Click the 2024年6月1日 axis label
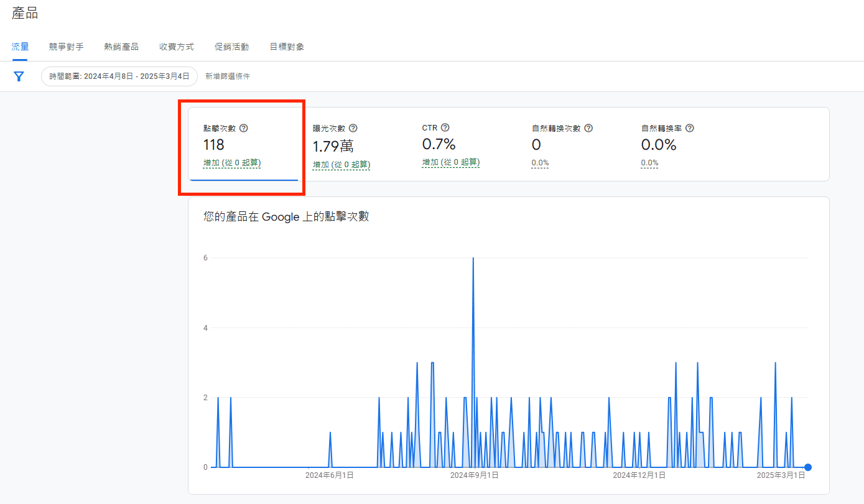 (x=329, y=475)
